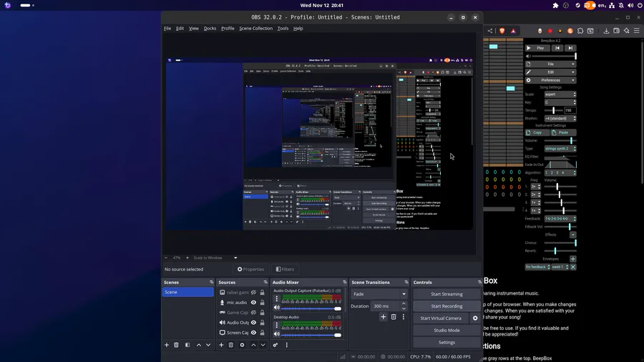Add a new source with plus icon
This screenshot has height=362, width=644.
coord(222,345)
